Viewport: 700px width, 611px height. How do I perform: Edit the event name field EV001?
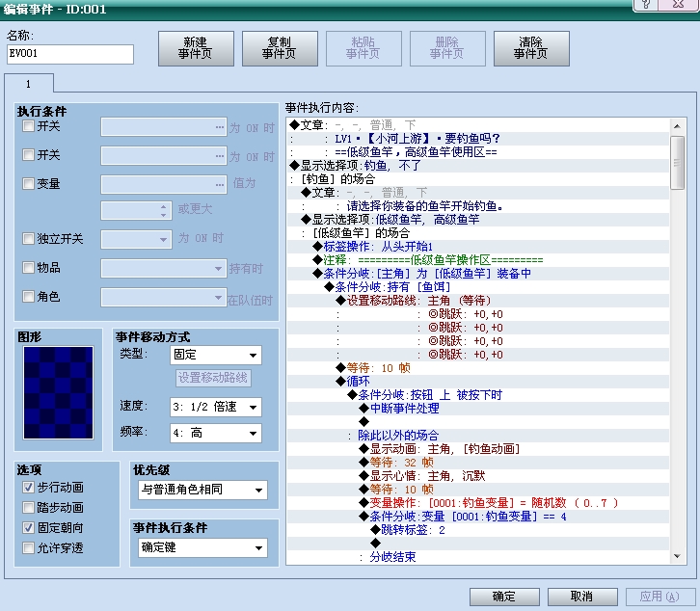point(70,54)
